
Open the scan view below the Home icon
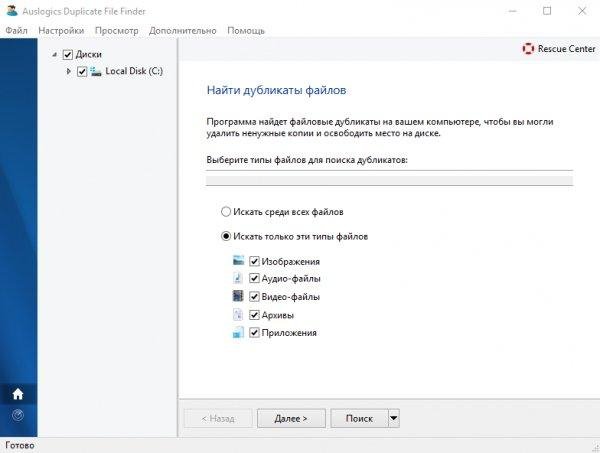coord(18,415)
